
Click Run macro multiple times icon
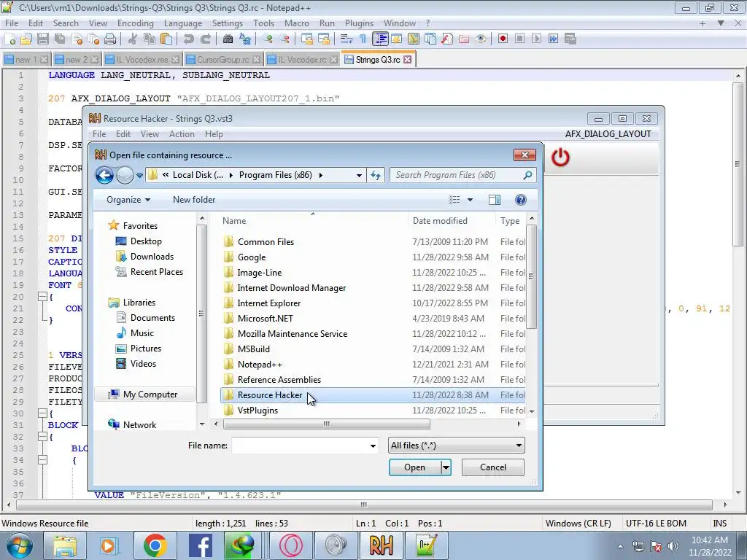[x=553, y=39]
